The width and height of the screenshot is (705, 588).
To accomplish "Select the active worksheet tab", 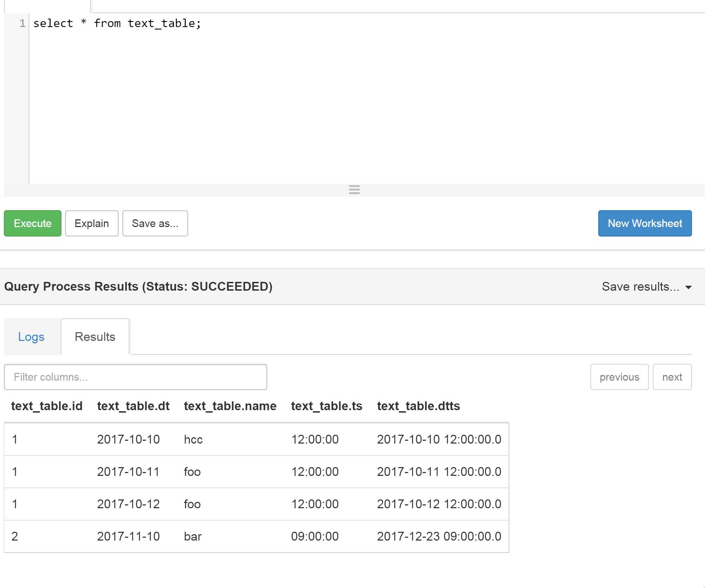I will coord(47,5).
